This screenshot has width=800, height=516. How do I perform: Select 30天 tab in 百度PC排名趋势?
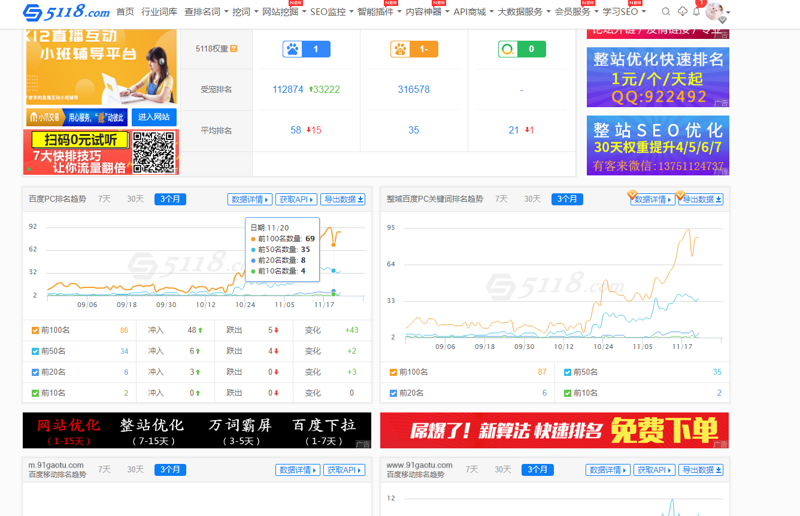click(135, 199)
